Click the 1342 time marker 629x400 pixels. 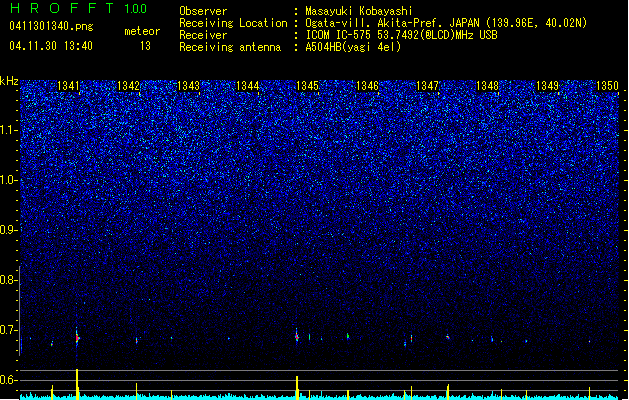(128, 86)
